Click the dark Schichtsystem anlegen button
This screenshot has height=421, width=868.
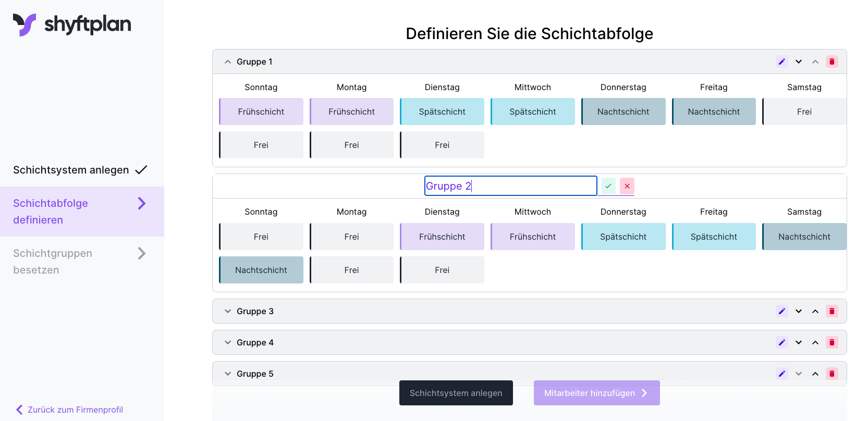pyautogui.click(x=456, y=393)
